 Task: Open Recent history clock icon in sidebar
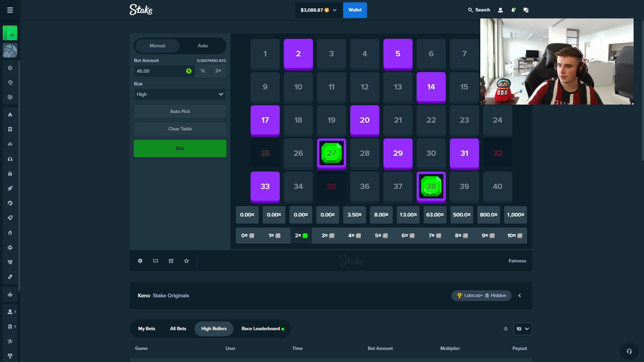10,82
